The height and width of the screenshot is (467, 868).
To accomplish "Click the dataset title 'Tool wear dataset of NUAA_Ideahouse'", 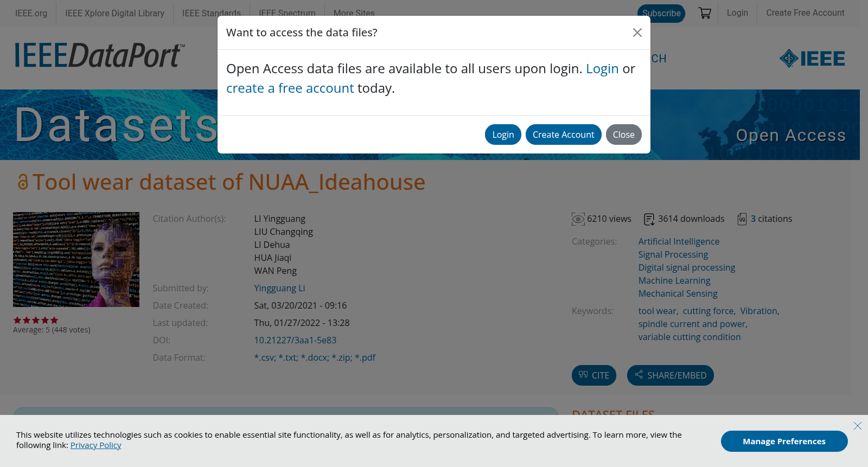I will (229, 182).
